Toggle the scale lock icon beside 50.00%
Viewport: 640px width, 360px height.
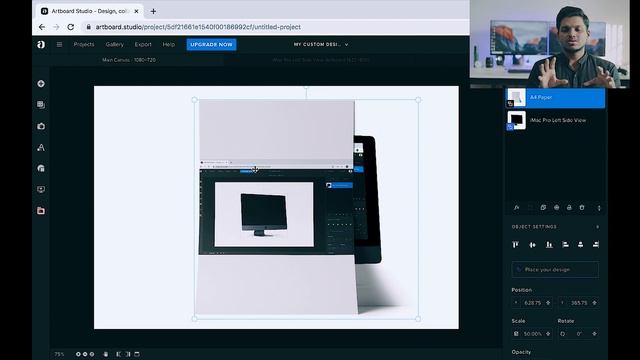click(516, 334)
